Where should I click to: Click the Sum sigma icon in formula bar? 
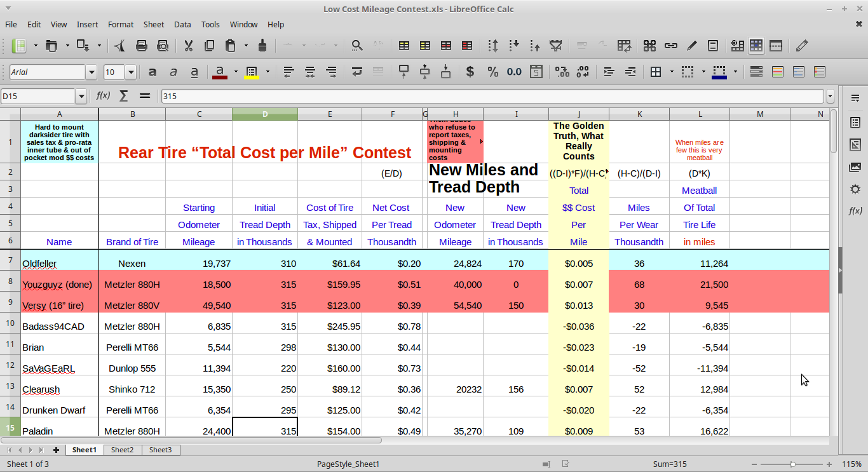(124, 96)
